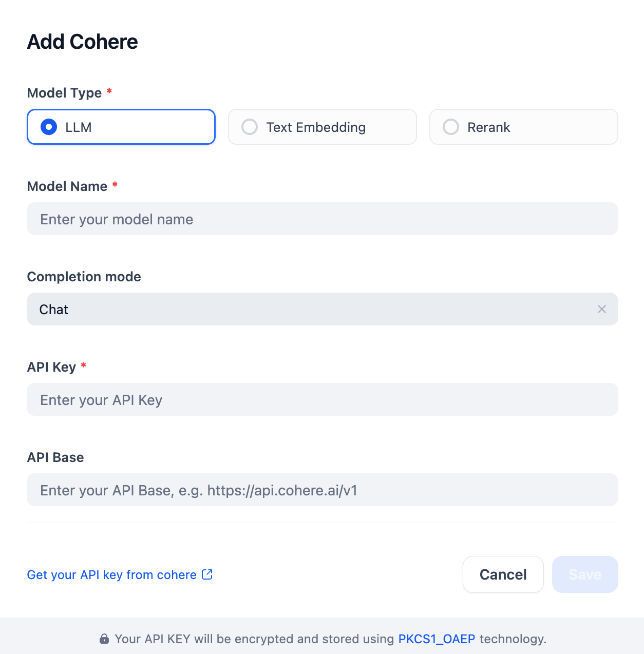
Task: Pick the Rerank model type option
Action: click(451, 127)
